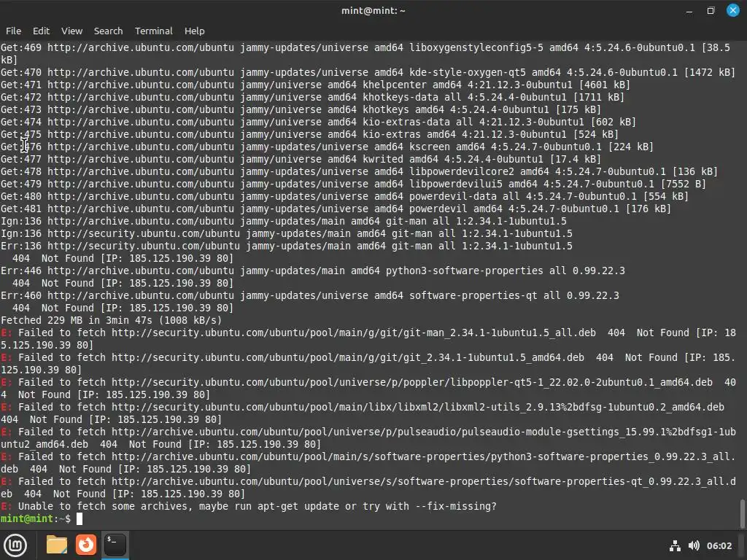This screenshot has width=747, height=560.
Task: Click the 'Unable to fetch some archives' error line
Action: click(249, 506)
